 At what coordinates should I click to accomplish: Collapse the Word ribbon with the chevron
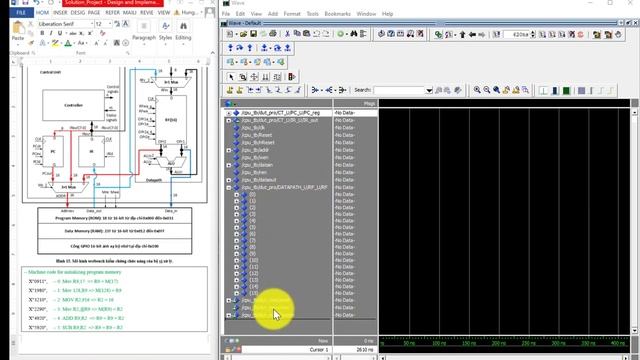point(213,53)
